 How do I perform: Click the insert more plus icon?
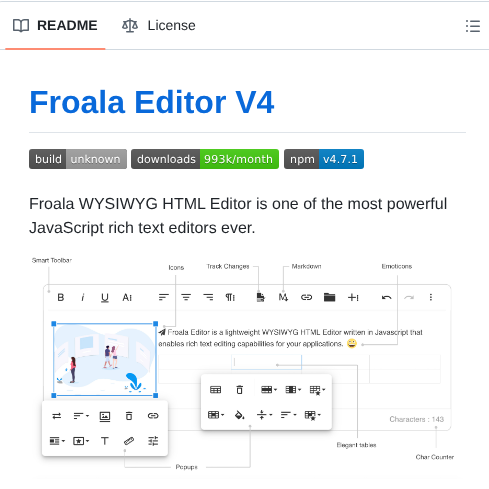point(353,297)
